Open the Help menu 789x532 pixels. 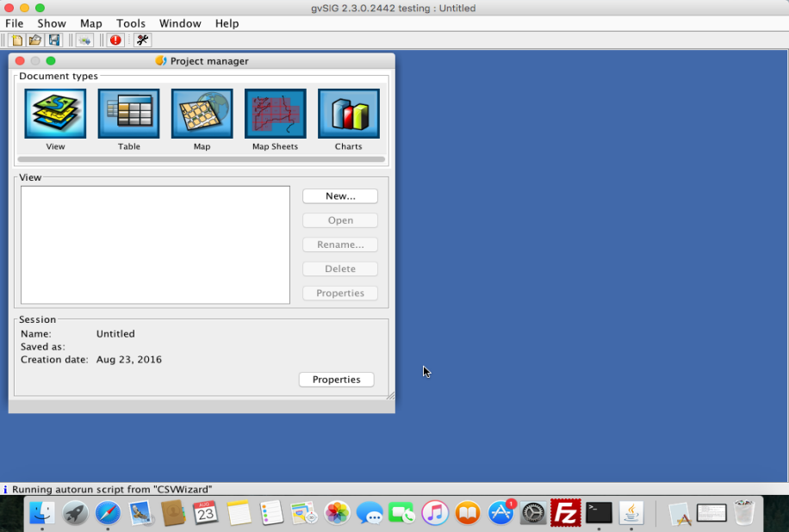coord(227,23)
